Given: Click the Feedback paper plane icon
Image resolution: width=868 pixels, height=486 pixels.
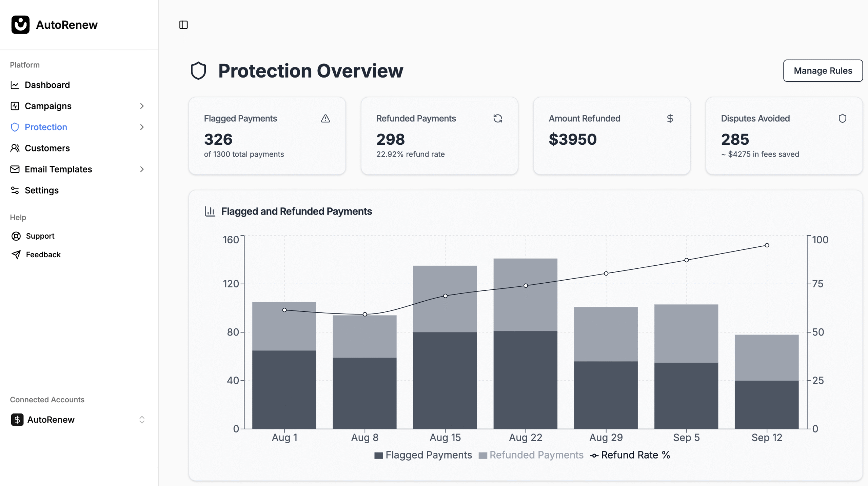Looking at the screenshot, I should (16, 255).
